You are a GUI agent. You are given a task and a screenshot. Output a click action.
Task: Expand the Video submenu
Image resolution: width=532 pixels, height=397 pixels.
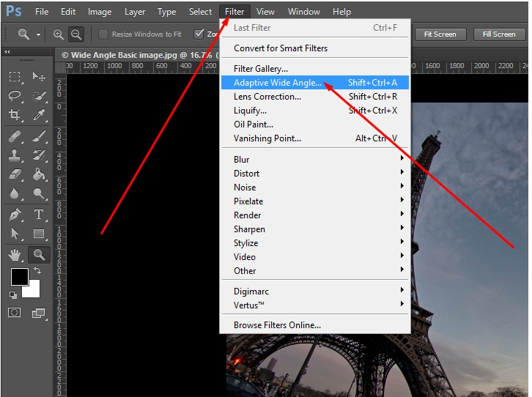pyautogui.click(x=315, y=256)
